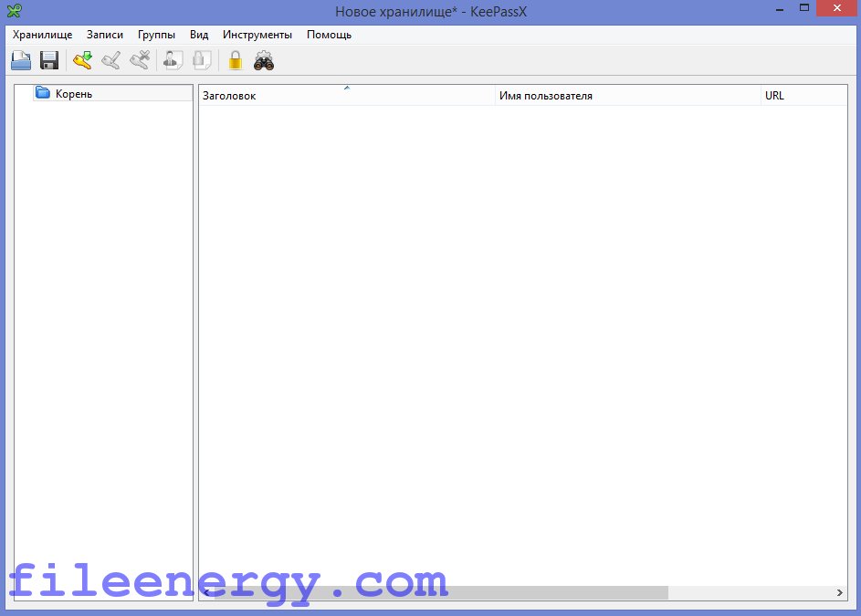Open the Хранилище menu
The height and width of the screenshot is (616, 861).
[x=42, y=35]
